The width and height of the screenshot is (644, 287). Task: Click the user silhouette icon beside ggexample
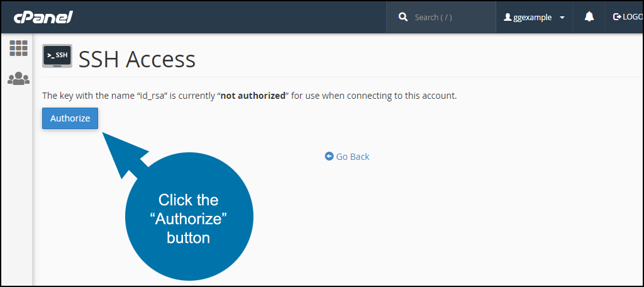coord(508,17)
